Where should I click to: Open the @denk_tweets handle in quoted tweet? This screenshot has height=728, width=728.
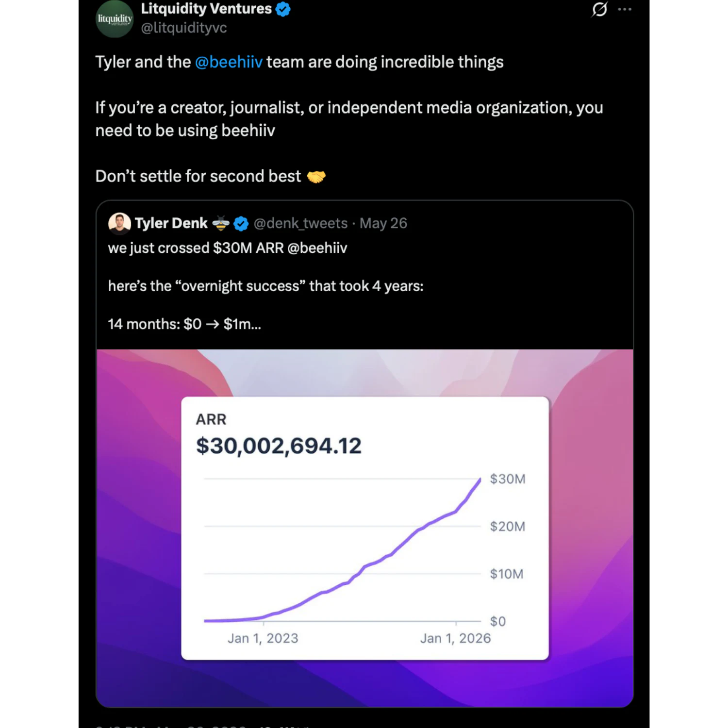[x=300, y=223]
